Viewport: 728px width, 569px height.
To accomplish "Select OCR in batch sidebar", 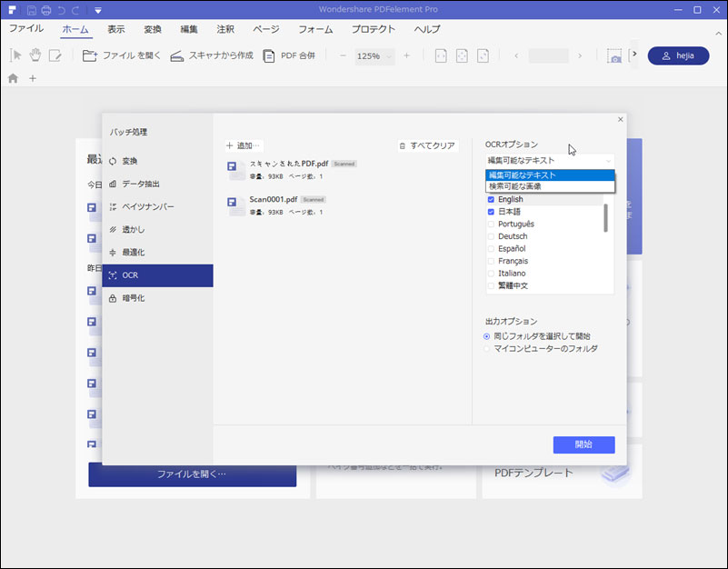I will (x=157, y=275).
